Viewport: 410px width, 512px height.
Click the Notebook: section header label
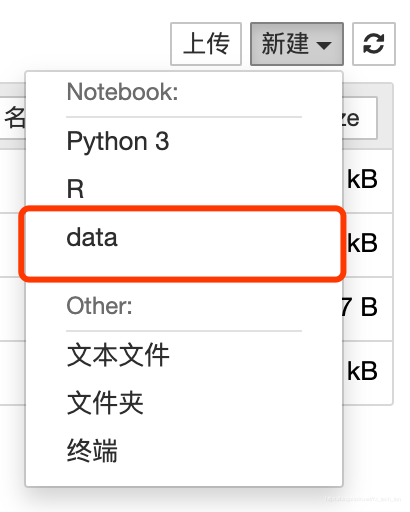(122, 92)
